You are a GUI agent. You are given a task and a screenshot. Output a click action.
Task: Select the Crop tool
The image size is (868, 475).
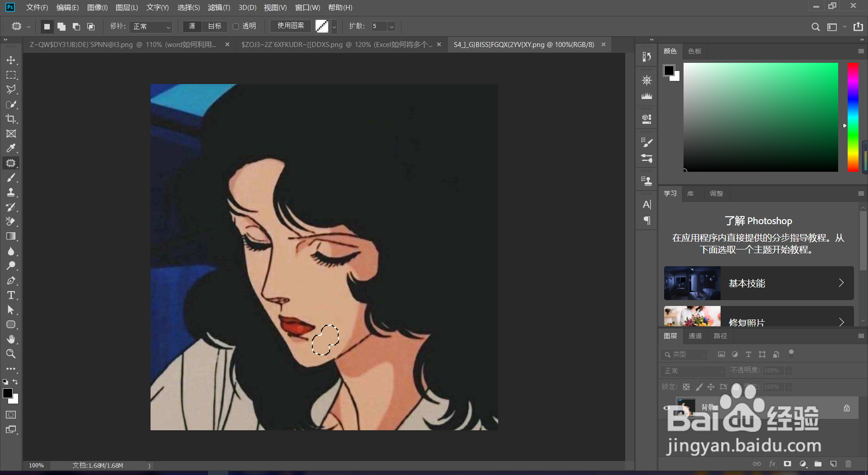[x=11, y=119]
